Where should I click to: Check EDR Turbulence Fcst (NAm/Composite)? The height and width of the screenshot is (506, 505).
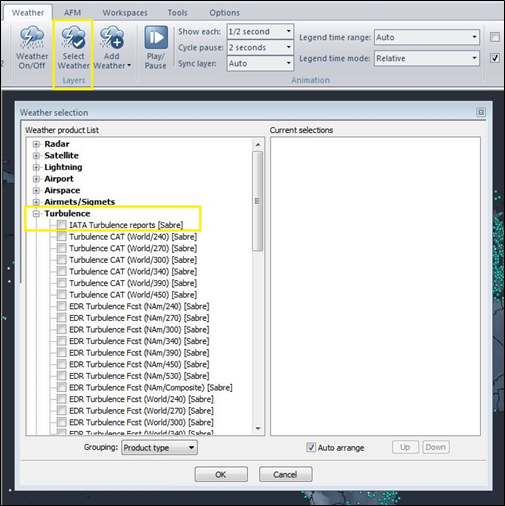[61, 387]
